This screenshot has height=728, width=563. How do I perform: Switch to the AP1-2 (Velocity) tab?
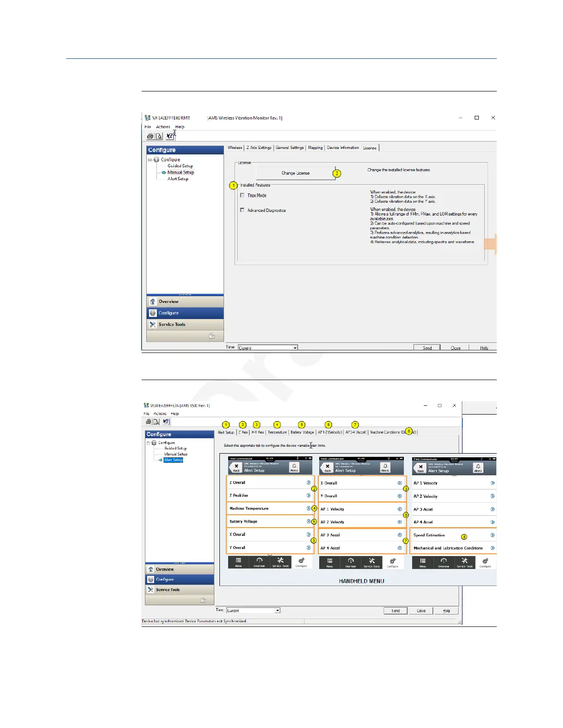coord(330,432)
